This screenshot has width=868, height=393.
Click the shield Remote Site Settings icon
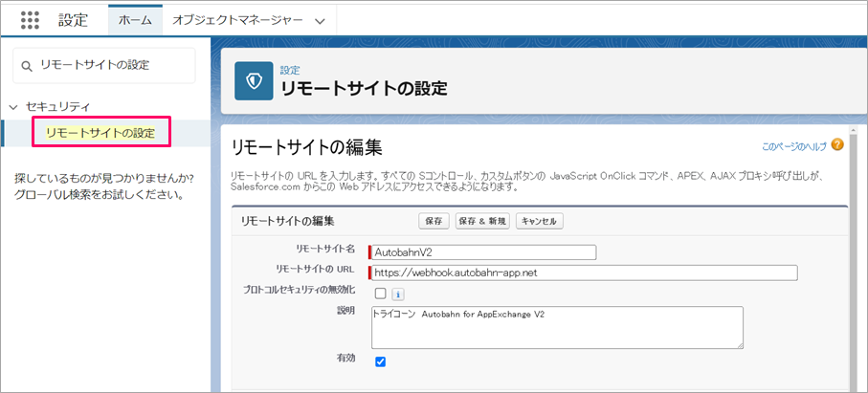[254, 80]
